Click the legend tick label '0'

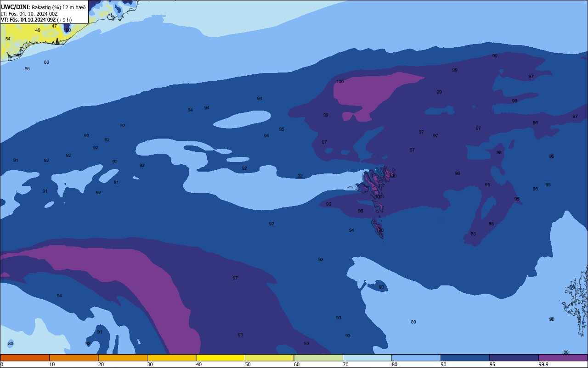pyautogui.click(x=2, y=364)
